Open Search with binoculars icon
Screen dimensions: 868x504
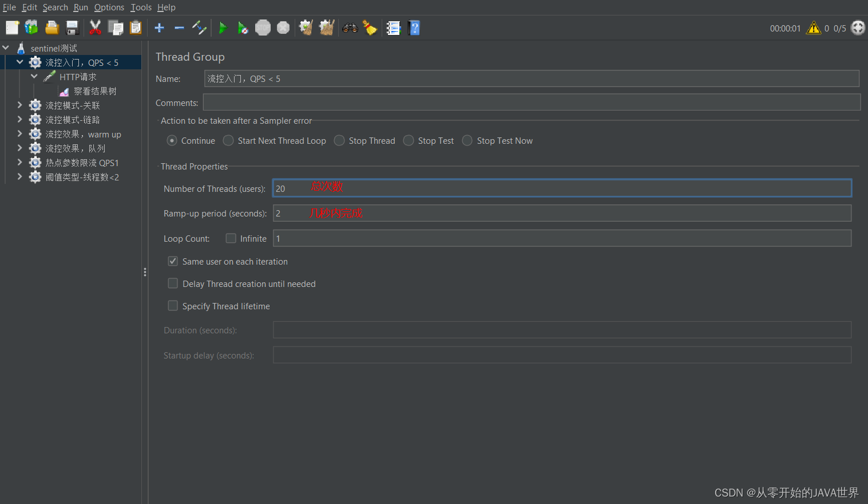coord(350,27)
